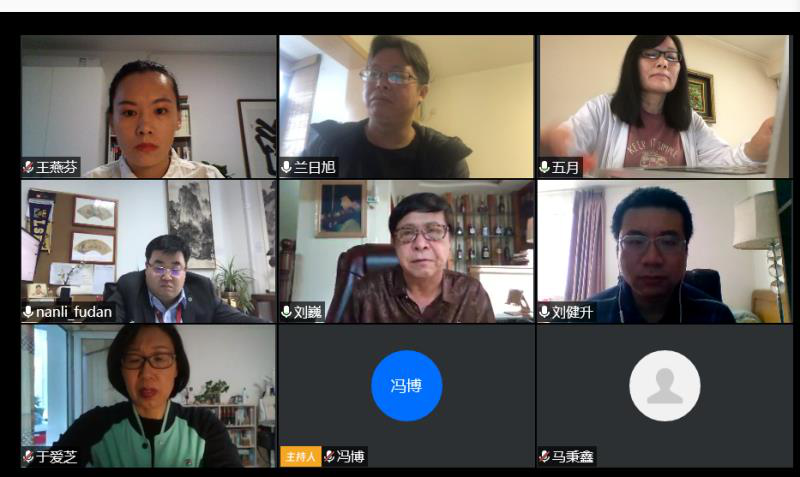Click the blue 冯博 avatar circle
Screen dimensions: 800x477
407,386
